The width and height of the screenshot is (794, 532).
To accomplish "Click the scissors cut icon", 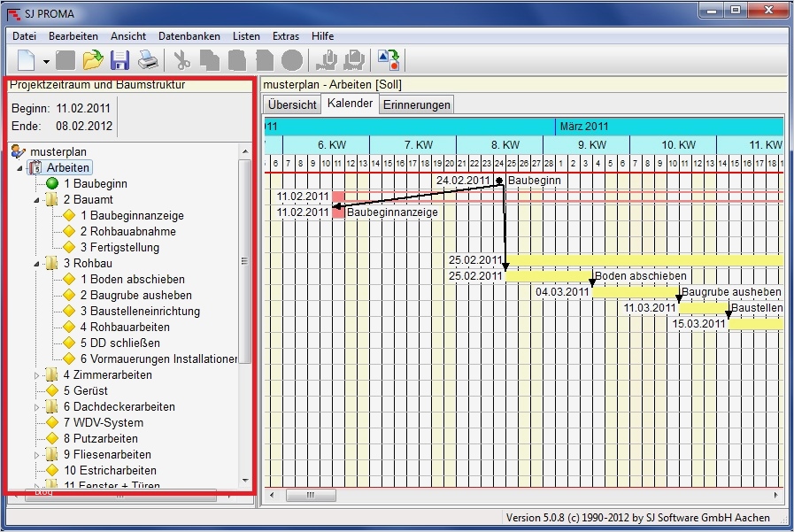I will pyautogui.click(x=181, y=60).
